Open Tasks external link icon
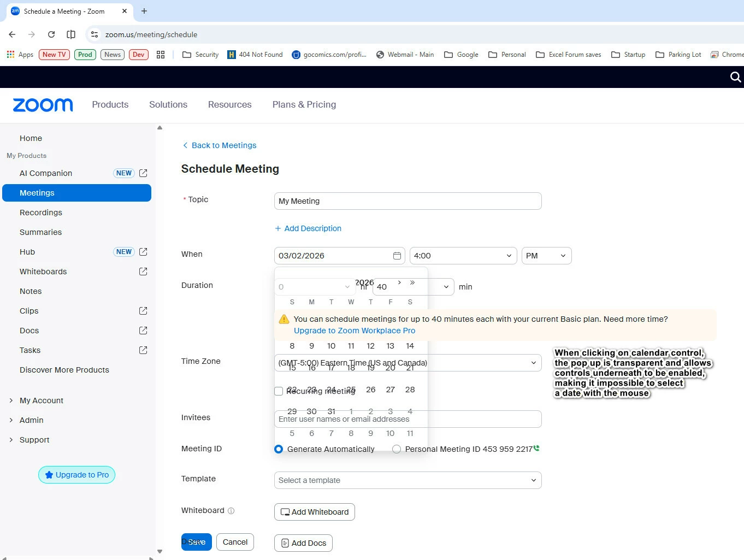This screenshot has width=744, height=560. point(143,350)
